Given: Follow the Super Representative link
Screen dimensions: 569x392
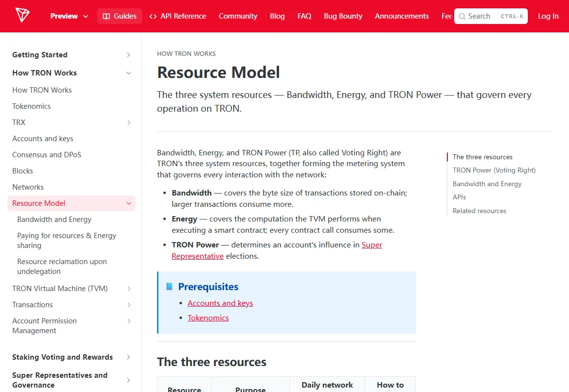Looking at the screenshot, I should point(372,245).
